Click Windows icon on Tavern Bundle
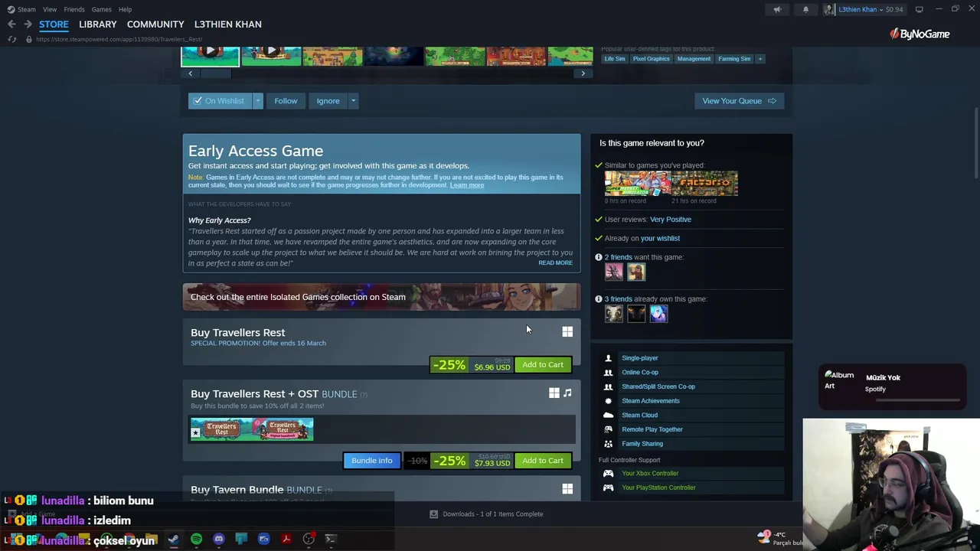 pyautogui.click(x=567, y=488)
